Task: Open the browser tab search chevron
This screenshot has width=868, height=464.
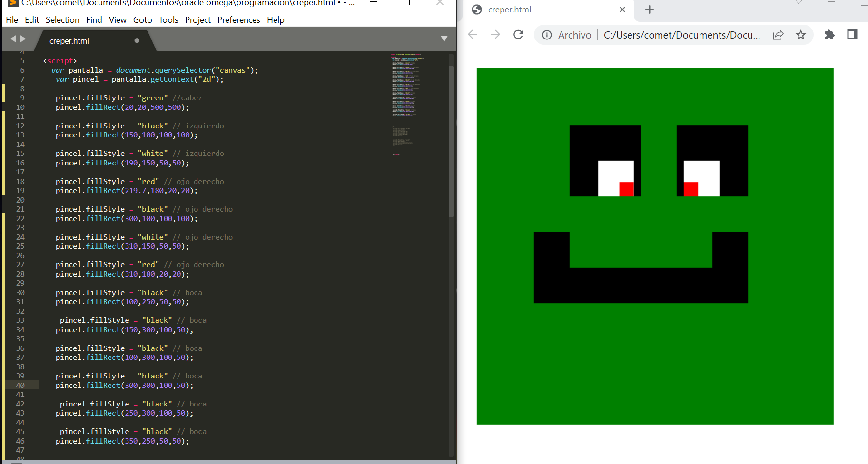Action: pos(799,2)
